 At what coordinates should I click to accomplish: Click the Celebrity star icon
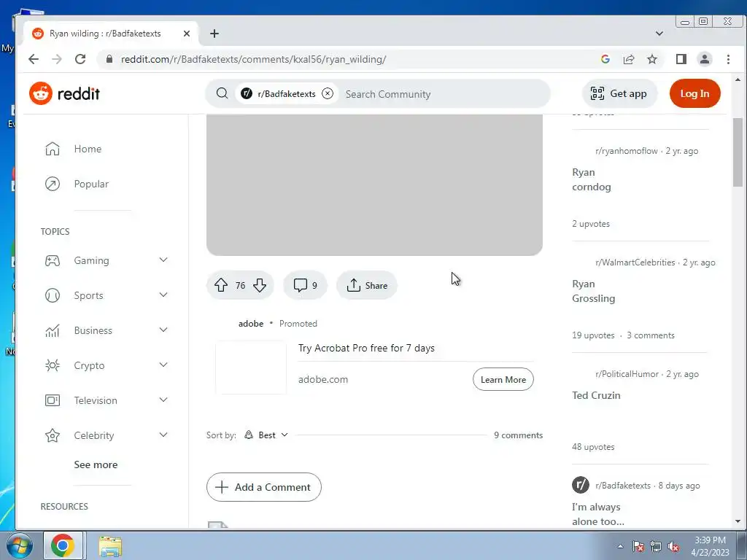[53, 435]
